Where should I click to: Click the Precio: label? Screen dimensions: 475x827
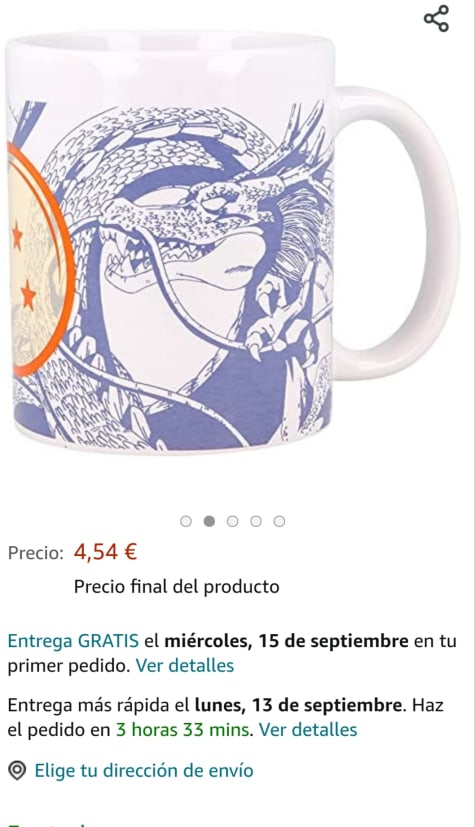pos(35,553)
